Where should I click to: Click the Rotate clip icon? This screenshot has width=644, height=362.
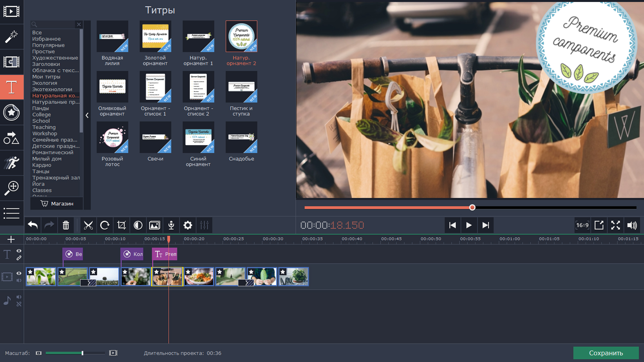pos(105,225)
